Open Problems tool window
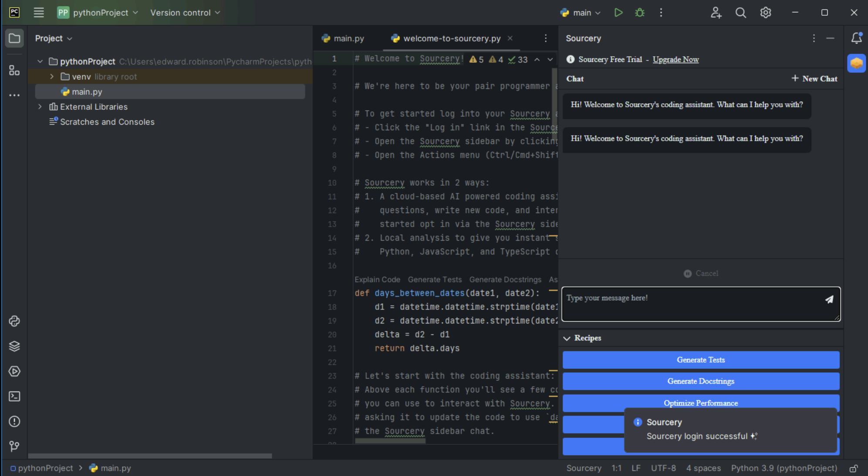The height and width of the screenshot is (476, 868). pyautogui.click(x=14, y=422)
